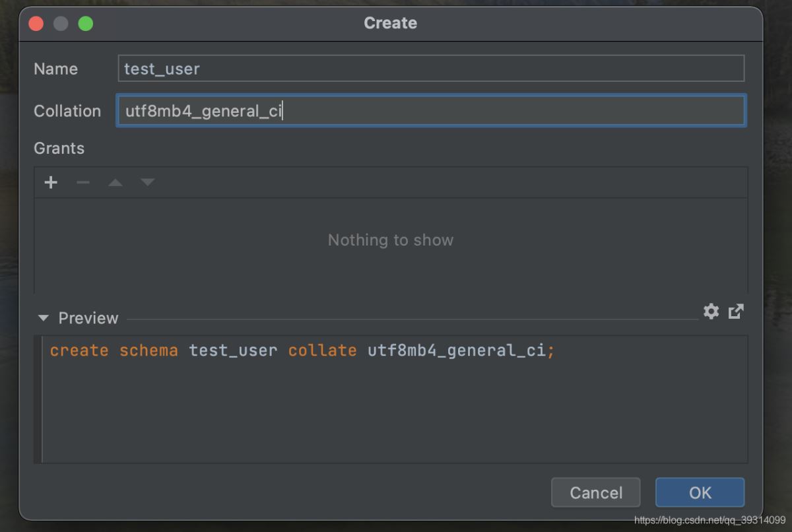Click the Preview section label

(88, 318)
